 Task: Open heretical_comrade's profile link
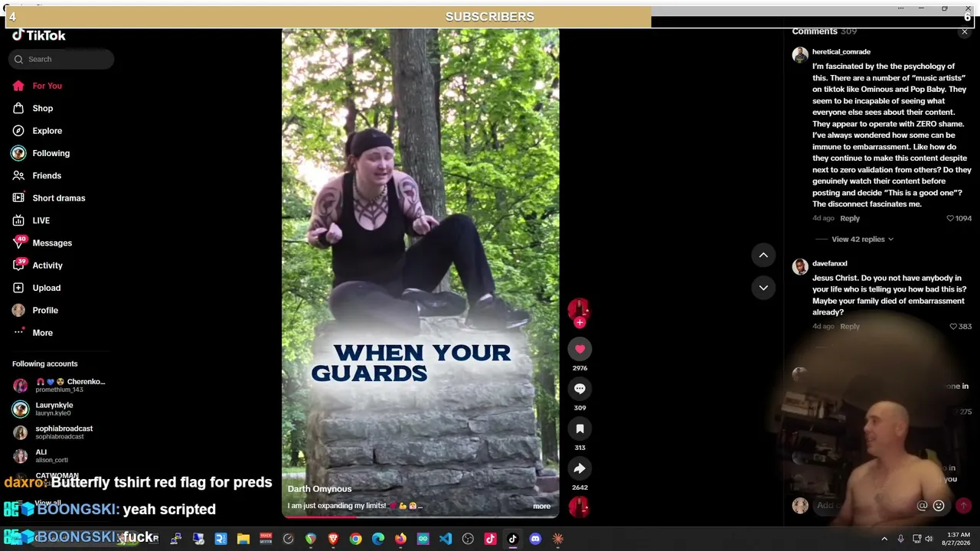[841, 52]
